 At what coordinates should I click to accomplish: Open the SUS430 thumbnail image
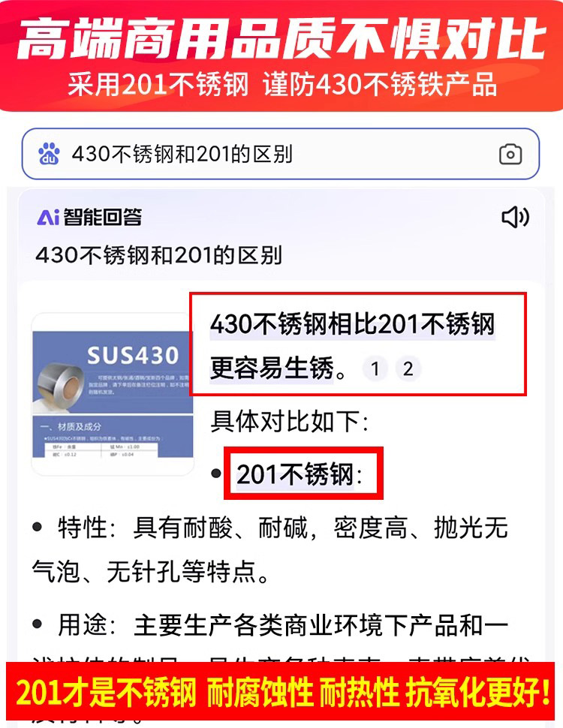point(113,394)
